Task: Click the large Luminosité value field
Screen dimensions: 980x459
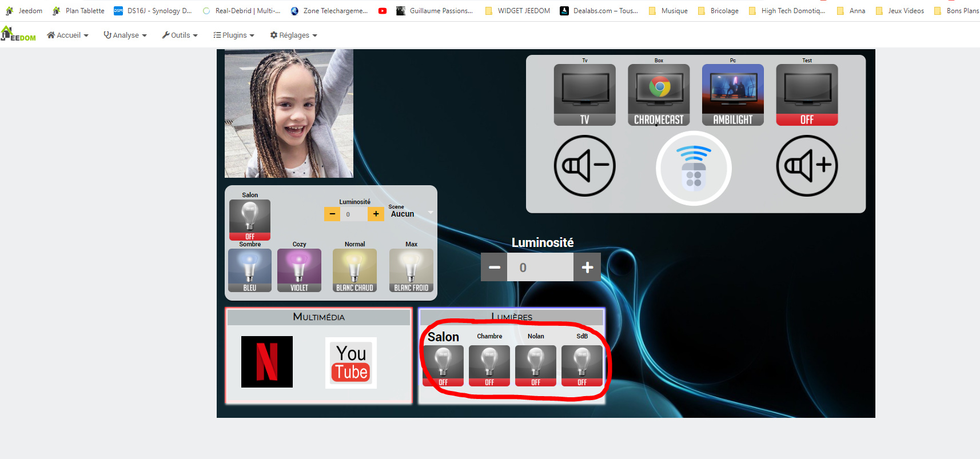Action: point(540,267)
